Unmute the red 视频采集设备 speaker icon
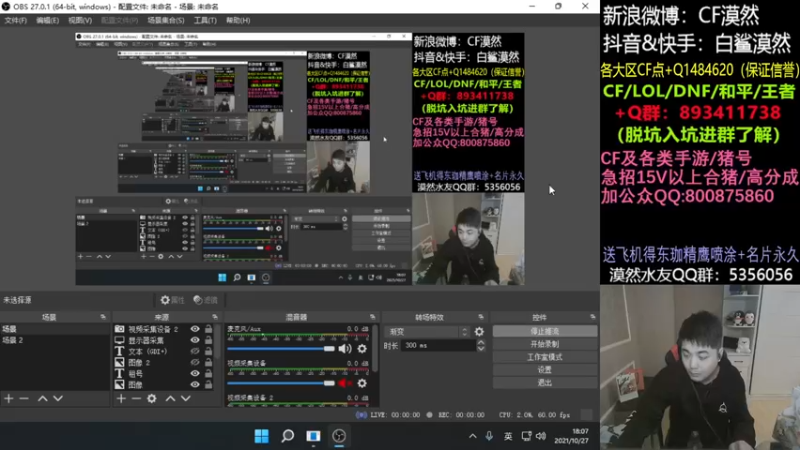The height and width of the screenshot is (450, 800). coord(345,383)
